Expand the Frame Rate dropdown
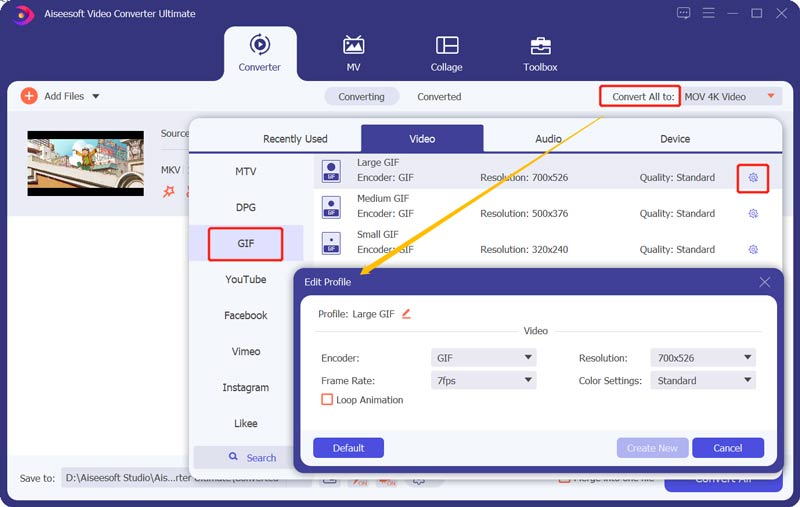Viewport: 800px width, 507px height. (484, 381)
